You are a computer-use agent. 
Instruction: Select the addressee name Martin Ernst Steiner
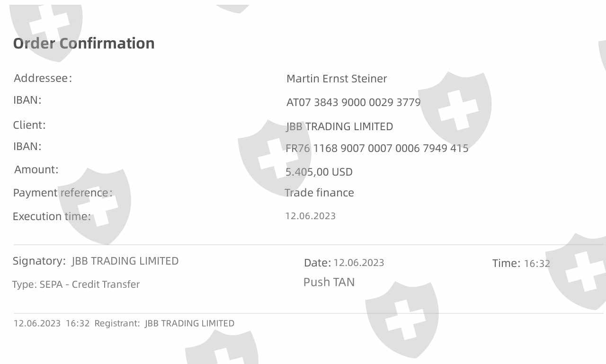coord(337,79)
